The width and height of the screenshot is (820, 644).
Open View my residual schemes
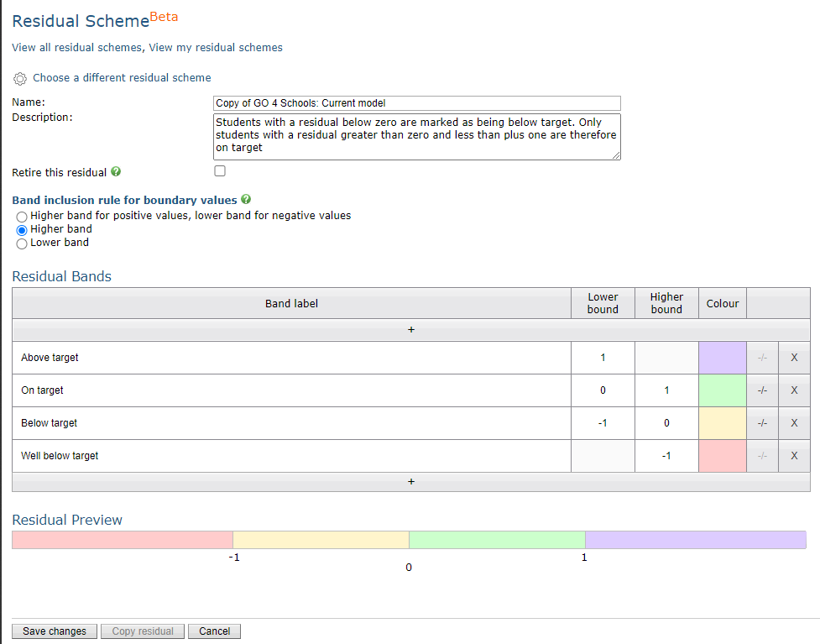point(215,48)
